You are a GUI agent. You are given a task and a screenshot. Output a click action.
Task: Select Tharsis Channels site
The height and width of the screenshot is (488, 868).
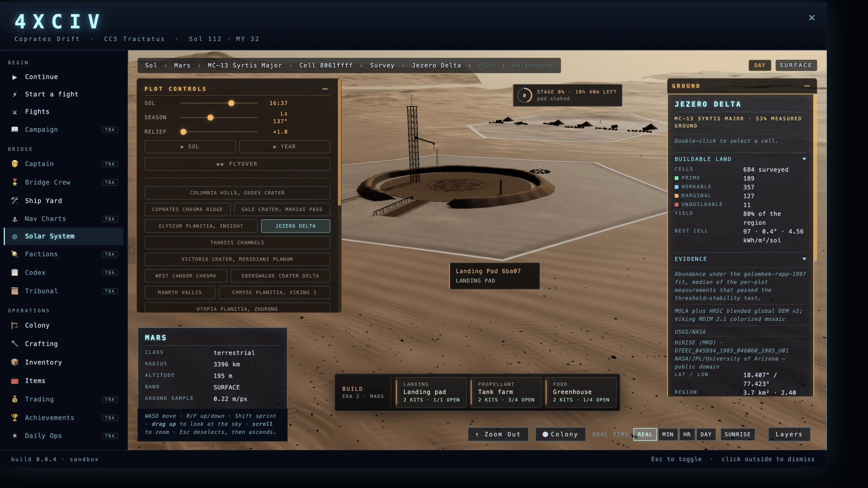point(237,243)
